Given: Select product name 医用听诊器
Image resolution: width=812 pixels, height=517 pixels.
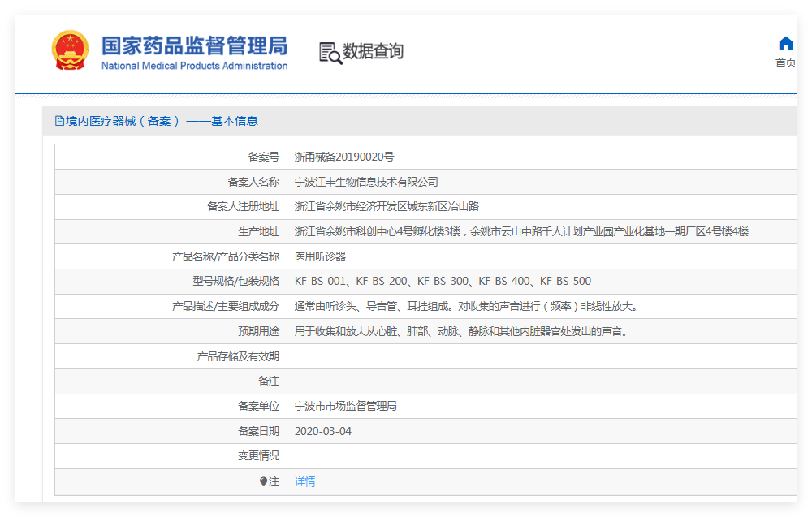Looking at the screenshot, I should point(320,256).
